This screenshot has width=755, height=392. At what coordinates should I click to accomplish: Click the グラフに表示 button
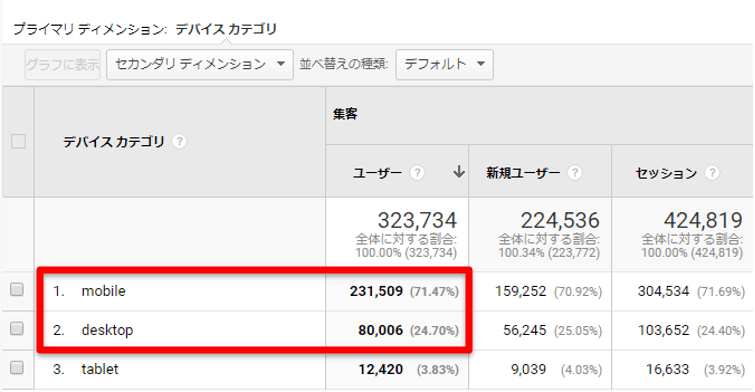pyautogui.click(x=63, y=65)
